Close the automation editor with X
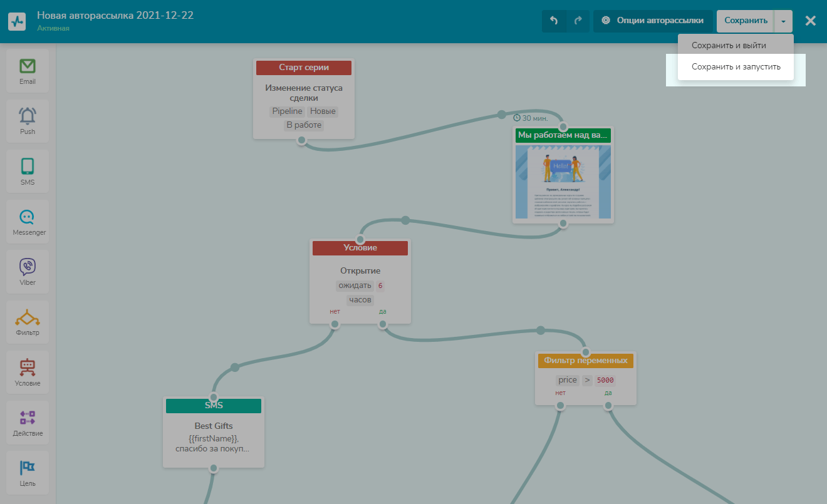This screenshot has height=504, width=827. (x=811, y=21)
